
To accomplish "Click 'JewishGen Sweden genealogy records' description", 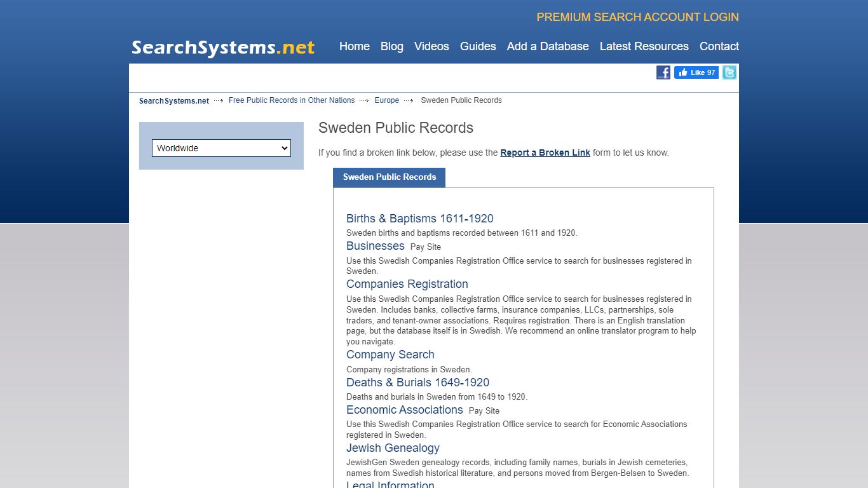I will click(517, 468).
